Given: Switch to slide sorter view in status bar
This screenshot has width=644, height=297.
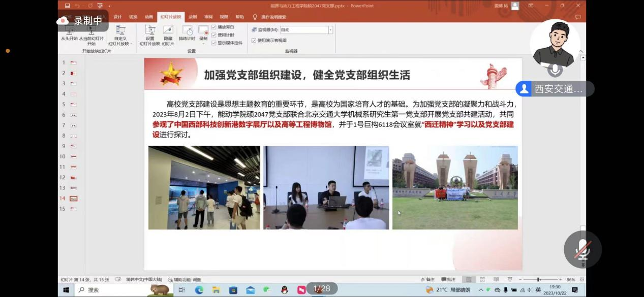Looking at the screenshot, I should click(482, 280).
